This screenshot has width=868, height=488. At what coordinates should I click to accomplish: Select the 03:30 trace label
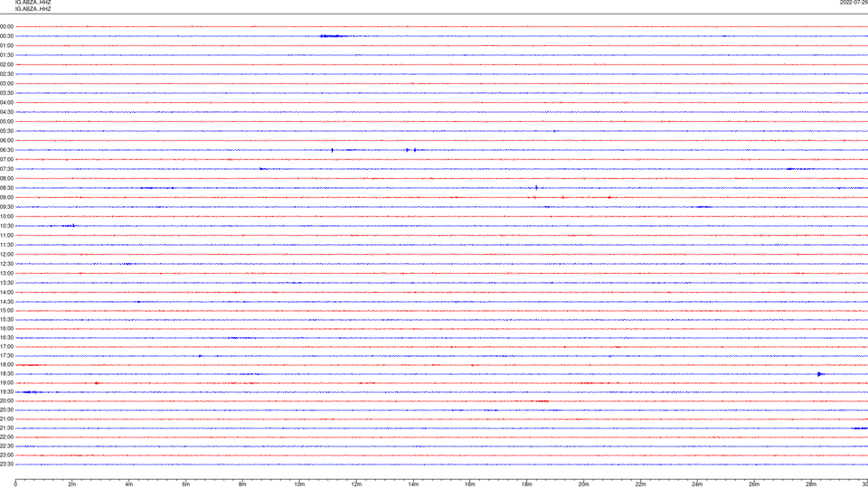(6, 93)
